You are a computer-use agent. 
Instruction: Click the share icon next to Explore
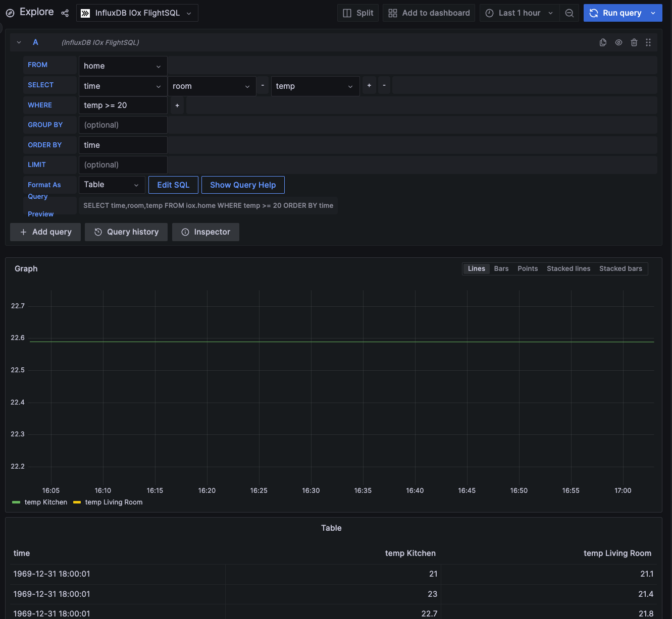click(x=65, y=13)
